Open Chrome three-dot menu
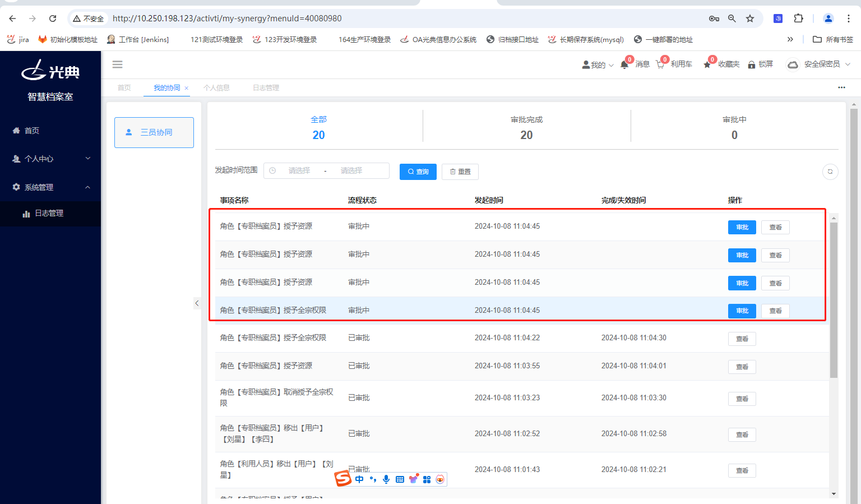The height and width of the screenshot is (504, 861). [849, 19]
